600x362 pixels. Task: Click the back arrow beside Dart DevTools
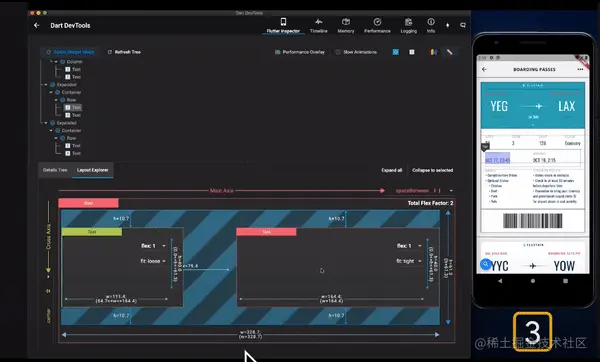click(x=36, y=25)
